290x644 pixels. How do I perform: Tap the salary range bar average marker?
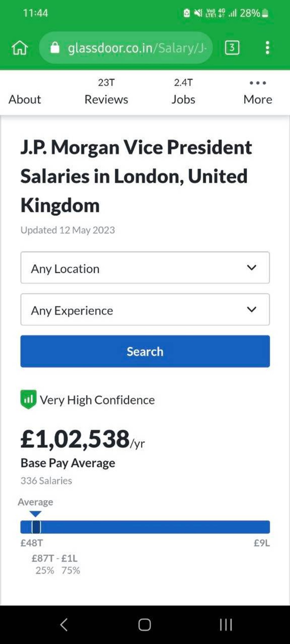[x=36, y=527]
